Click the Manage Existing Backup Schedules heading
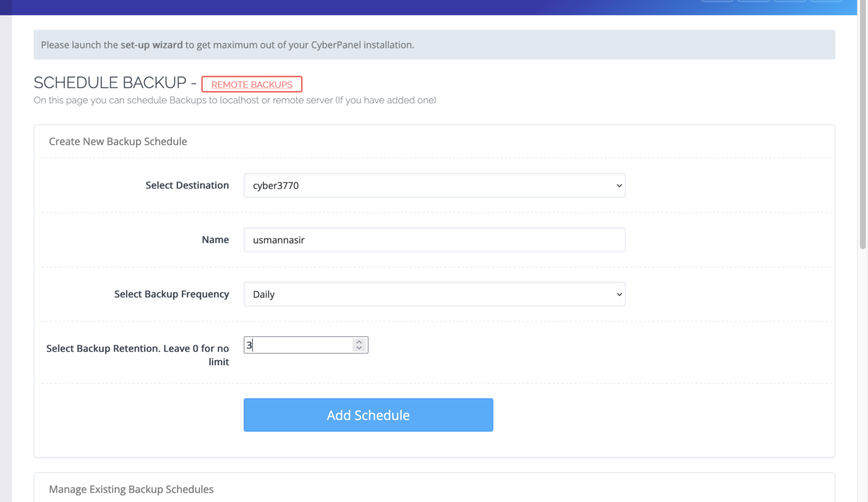868x502 pixels. coord(131,489)
